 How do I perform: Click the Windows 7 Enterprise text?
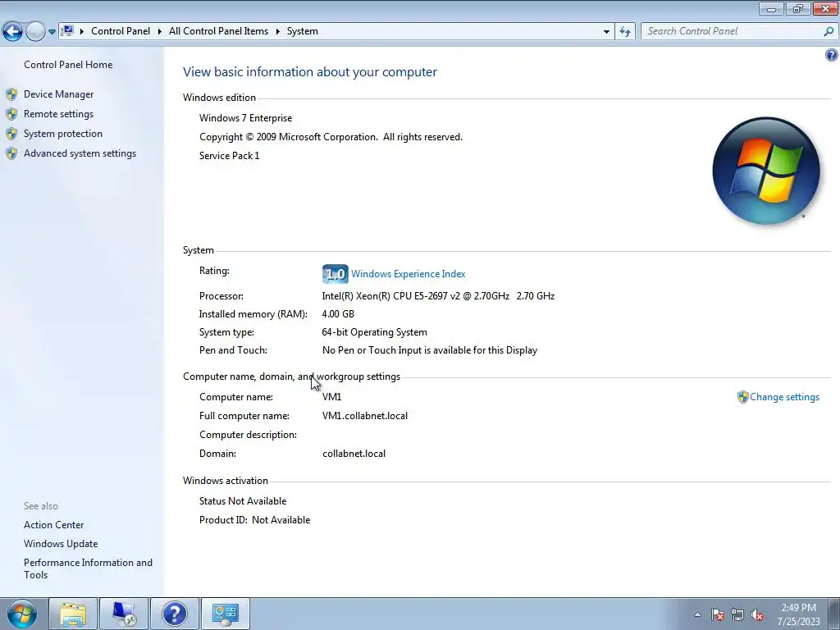(x=246, y=118)
